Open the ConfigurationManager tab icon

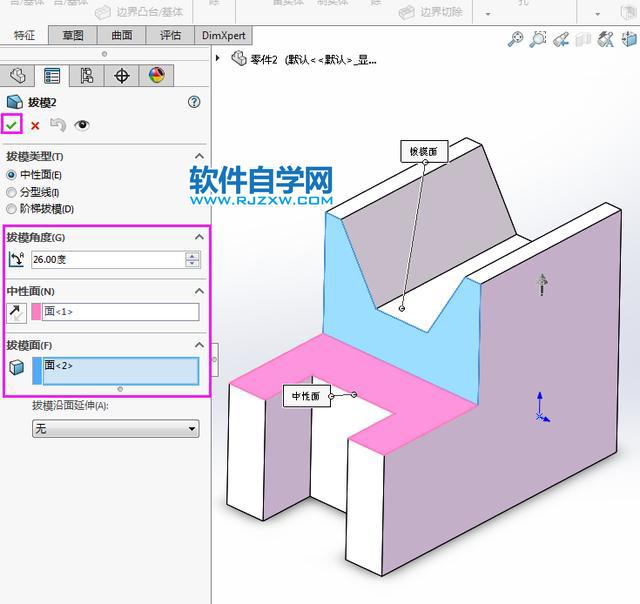pyautogui.click(x=87, y=76)
